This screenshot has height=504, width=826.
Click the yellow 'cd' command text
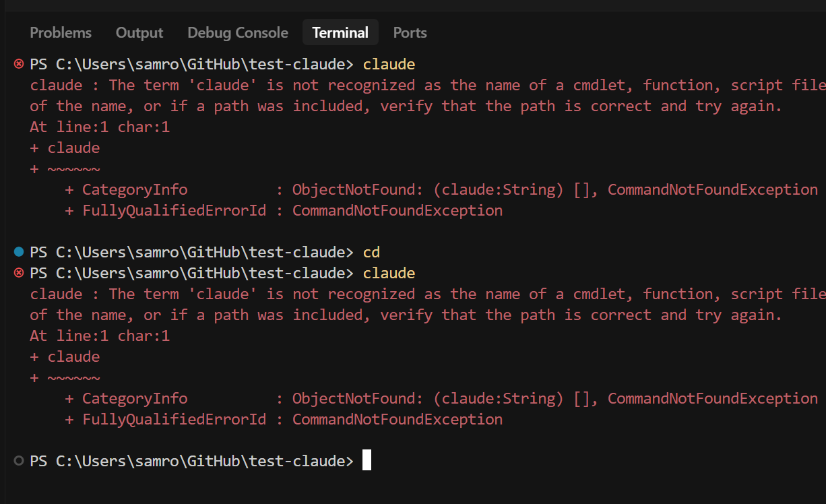[x=371, y=252]
